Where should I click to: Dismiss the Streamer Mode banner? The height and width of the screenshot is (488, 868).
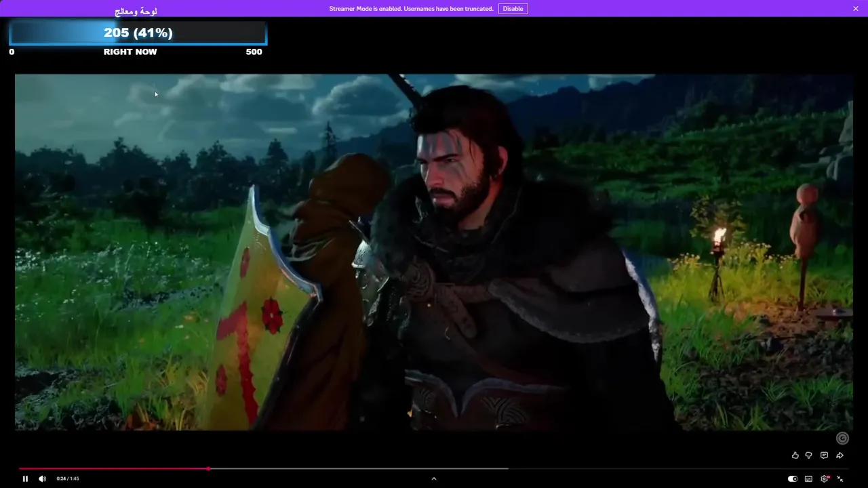856,9
